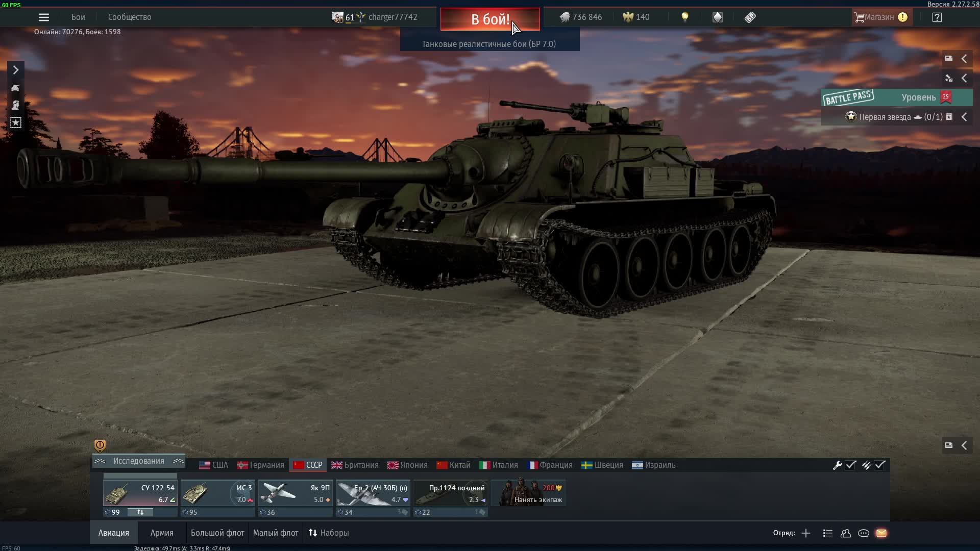Open the mail envelope notifications
980x551 pixels.
[881, 533]
